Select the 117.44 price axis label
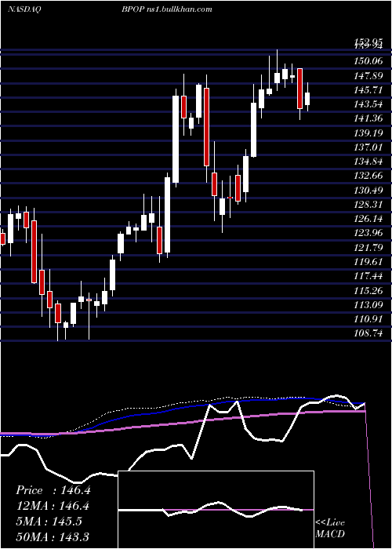Screen dimensions: 392x549 (x=368, y=276)
